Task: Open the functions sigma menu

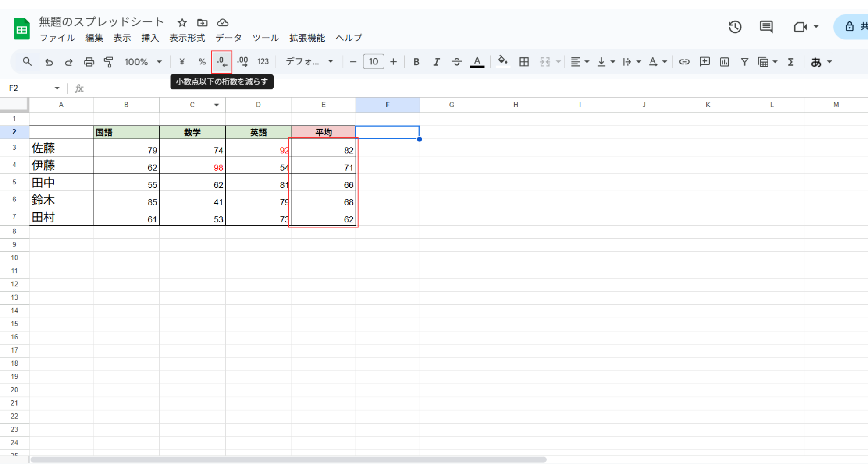Action: (791, 62)
